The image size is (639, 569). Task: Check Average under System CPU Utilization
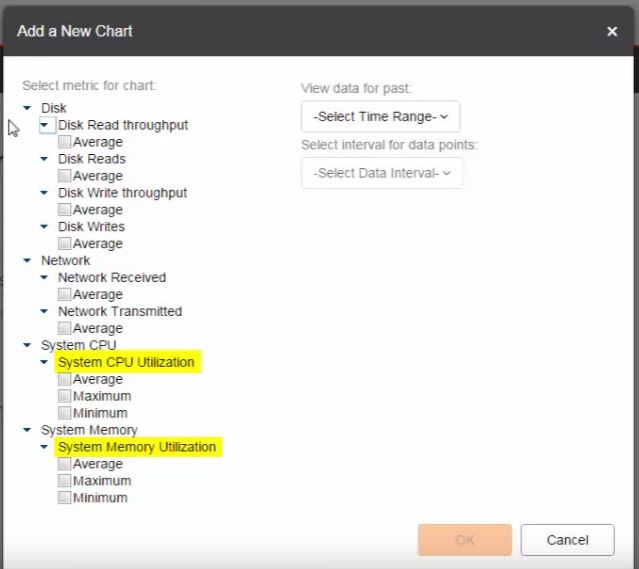click(x=64, y=379)
